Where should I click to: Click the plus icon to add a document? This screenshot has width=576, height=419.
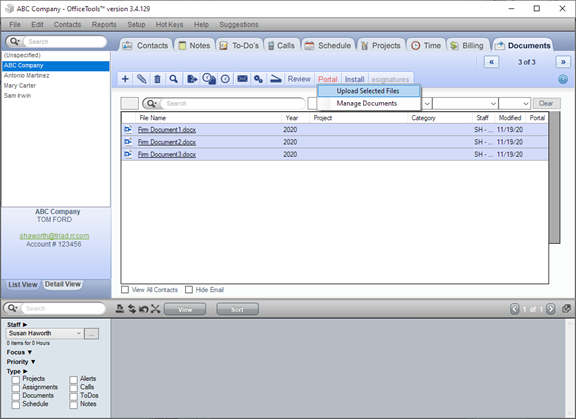pos(125,79)
